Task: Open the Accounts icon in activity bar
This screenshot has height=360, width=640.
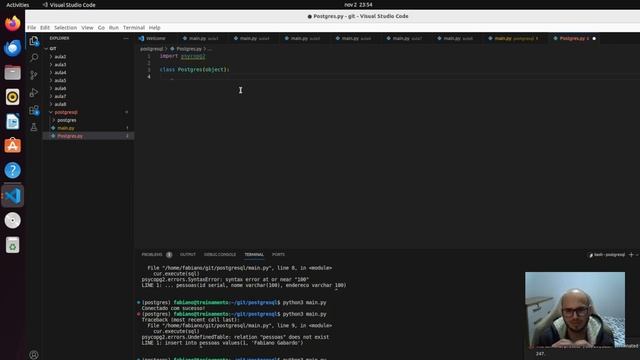Action: coord(34,355)
